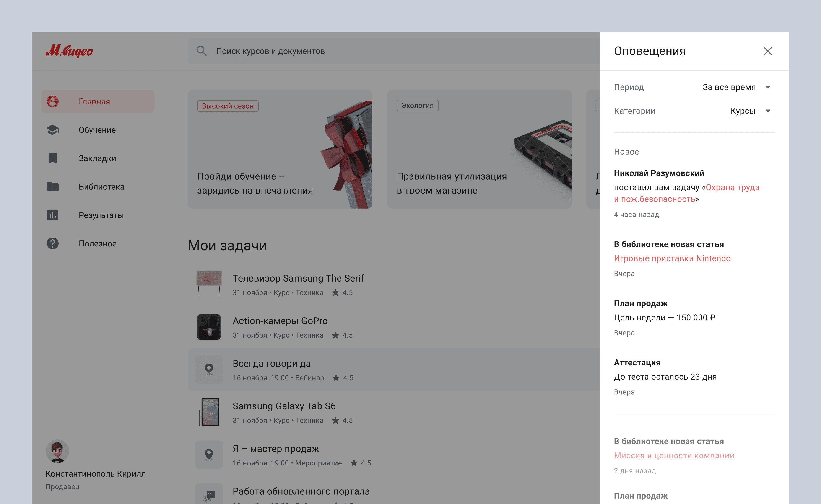Click the Samsung The Serif TV thumbnail
Image resolution: width=821 pixels, height=504 pixels.
(209, 284)
